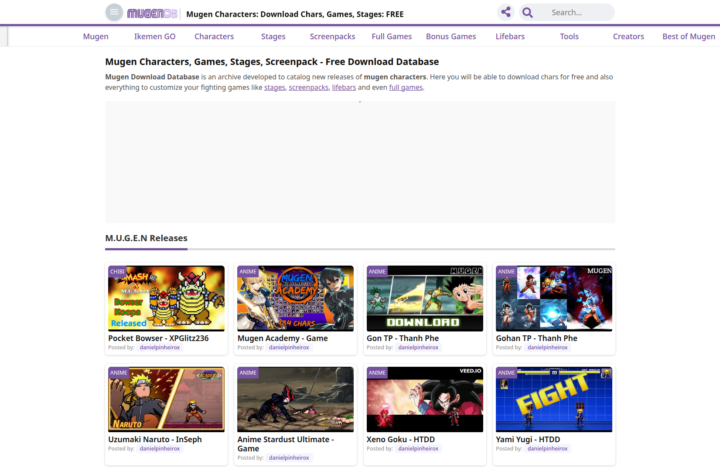720x471 pixels.
Task: Select Ikemen GO in navigation
Action: (155, 36)
